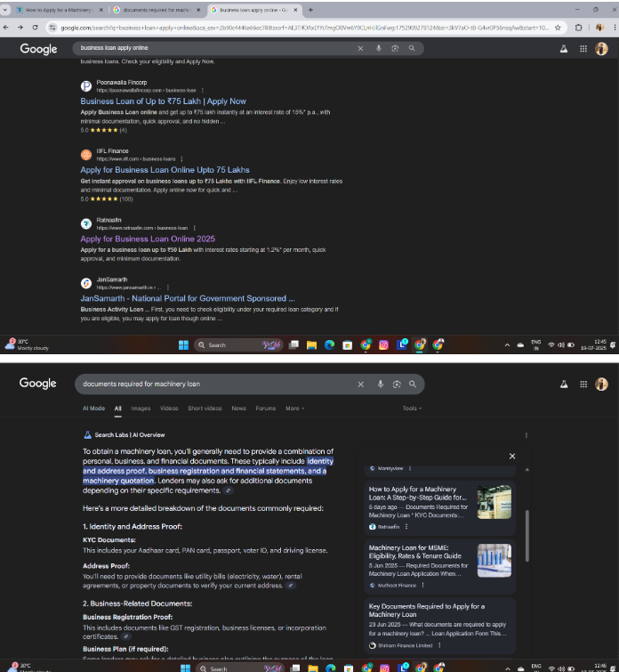Screen dimensions: 619x672
Task: Open 'Machinery Loan for MSME' source card
Action: [x=440, y=566]
